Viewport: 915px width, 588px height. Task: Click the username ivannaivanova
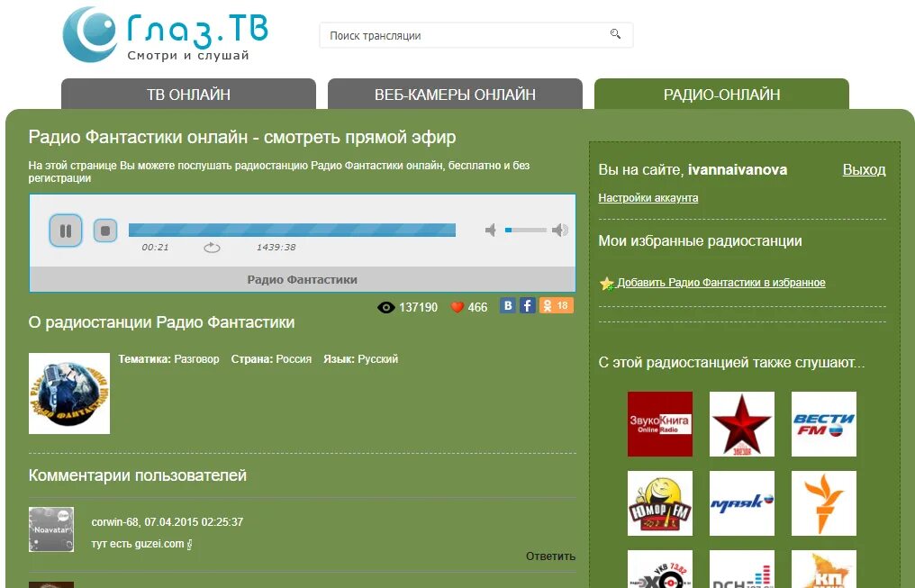point(738,170)
